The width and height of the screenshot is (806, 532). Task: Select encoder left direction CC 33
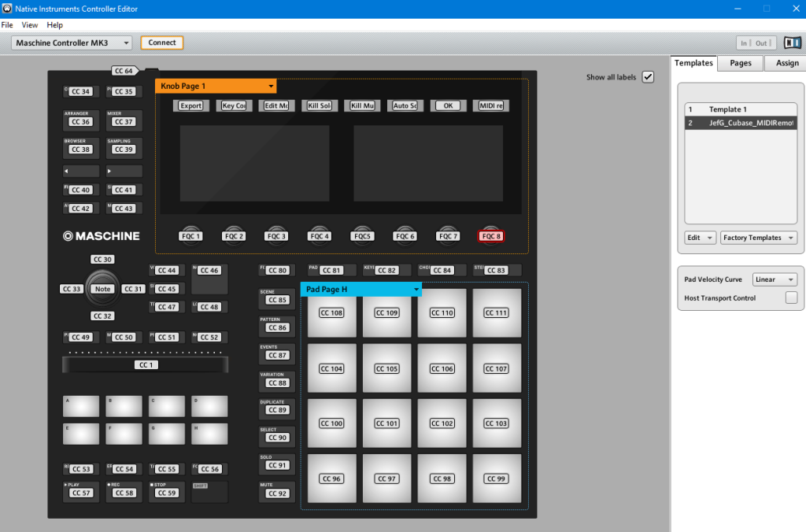[x=72, y=289]
